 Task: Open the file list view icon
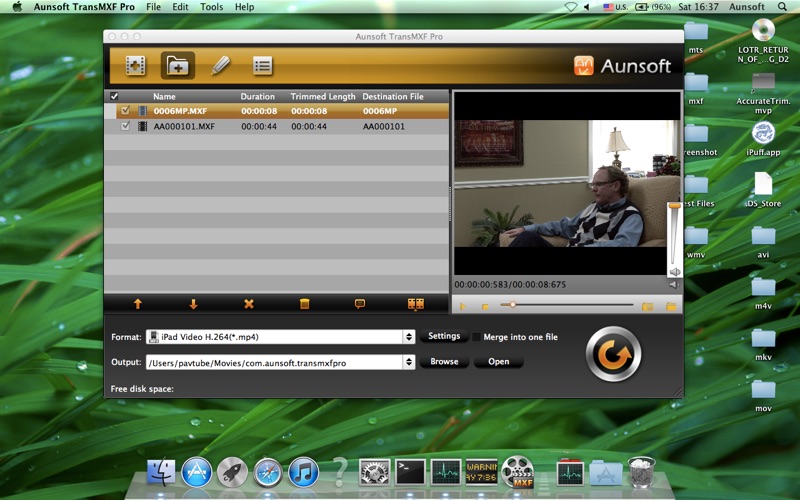tap(262, 66)
